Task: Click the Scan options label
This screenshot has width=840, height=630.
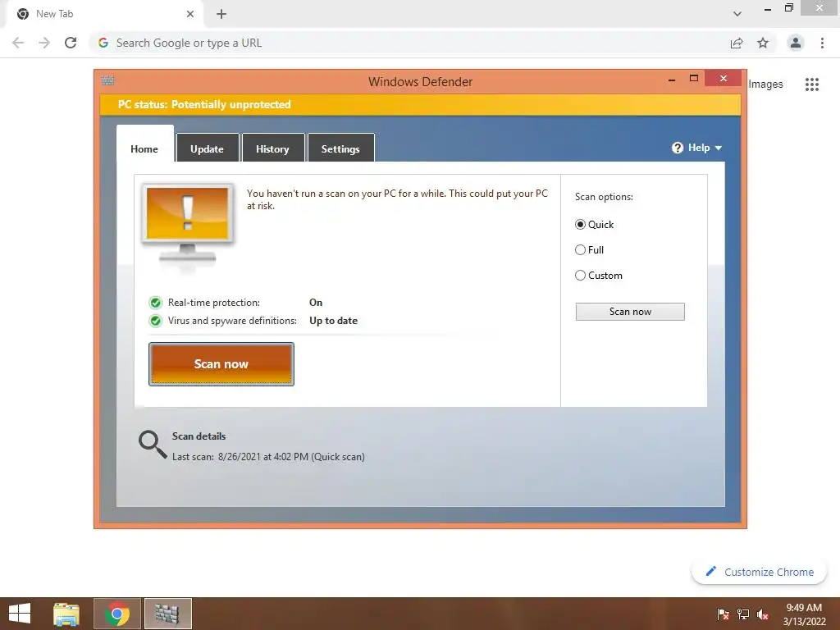Action: (604, 197)
